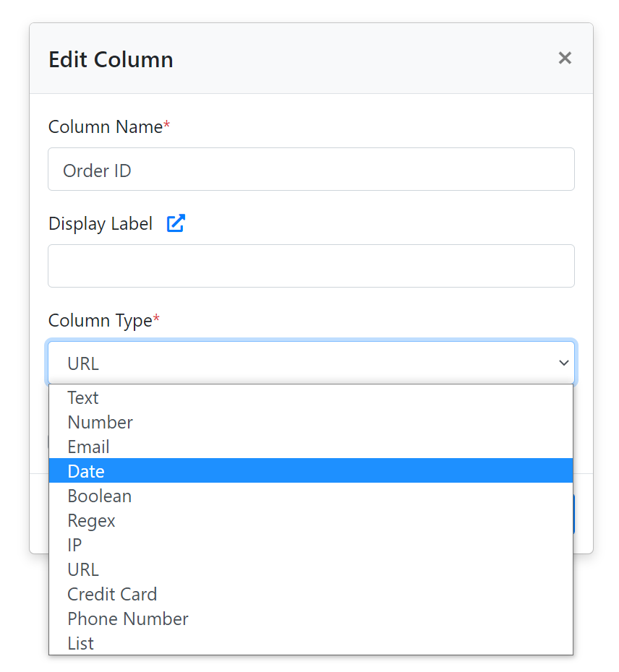Screen dimensions: 619x672
Task: Click the Column Name label text
Action: (105, 127)
